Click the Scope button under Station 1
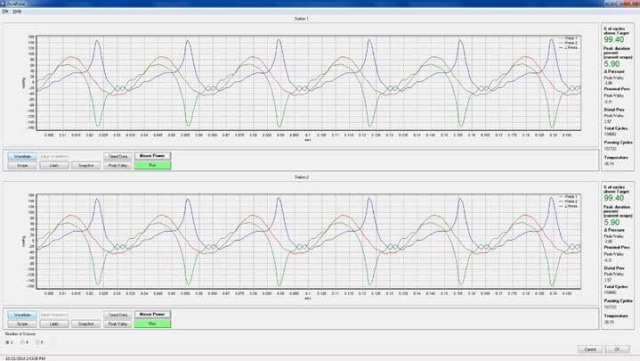640x361 pixels. tap(22, 165)
